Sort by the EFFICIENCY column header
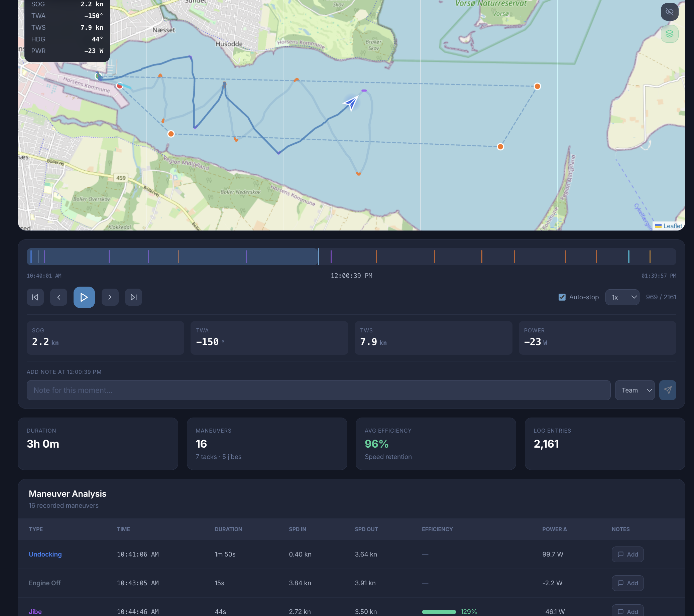This screenshot has width=694, height=616. [x=437, y=529]
